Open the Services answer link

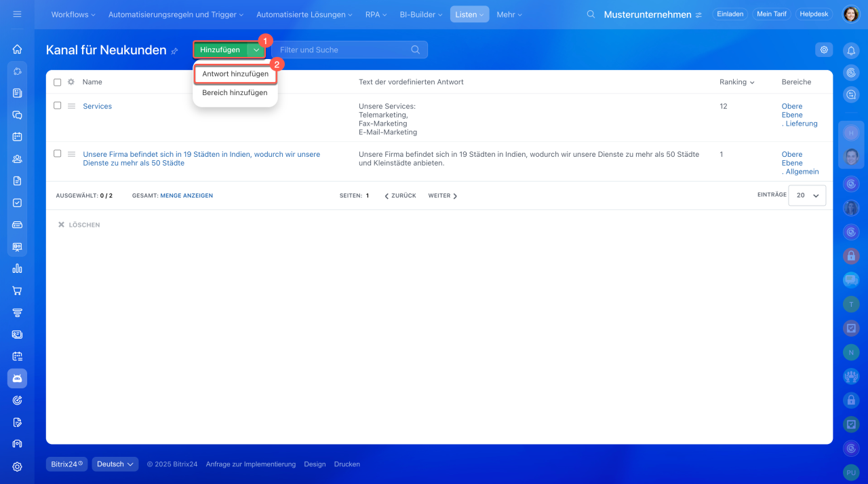98,107
